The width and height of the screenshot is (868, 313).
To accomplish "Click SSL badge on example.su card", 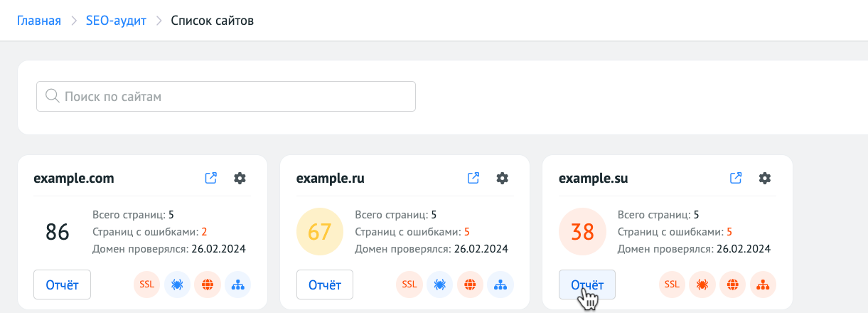I will pos(672,285).
